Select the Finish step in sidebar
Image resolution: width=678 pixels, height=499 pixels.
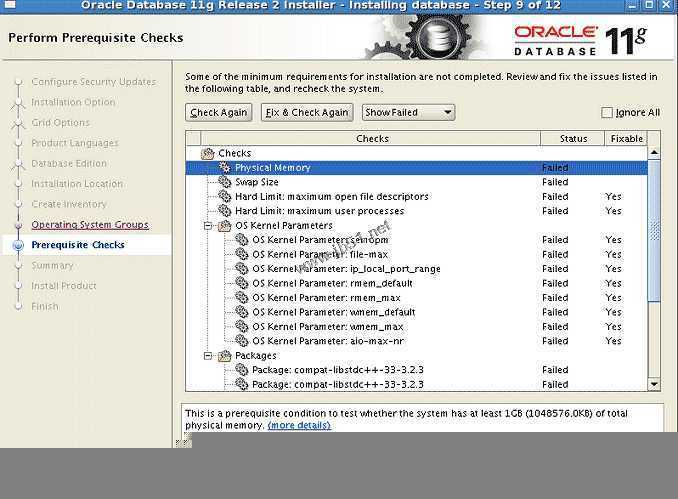pos(45,306)
